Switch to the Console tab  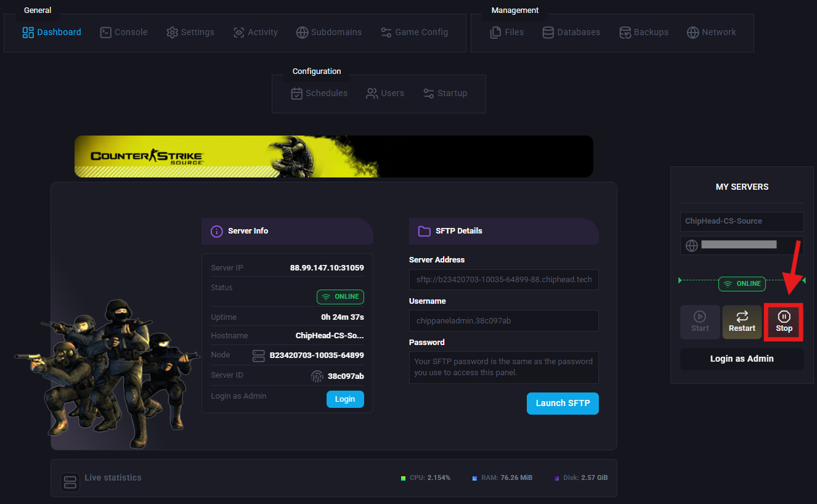pos(124,32)
